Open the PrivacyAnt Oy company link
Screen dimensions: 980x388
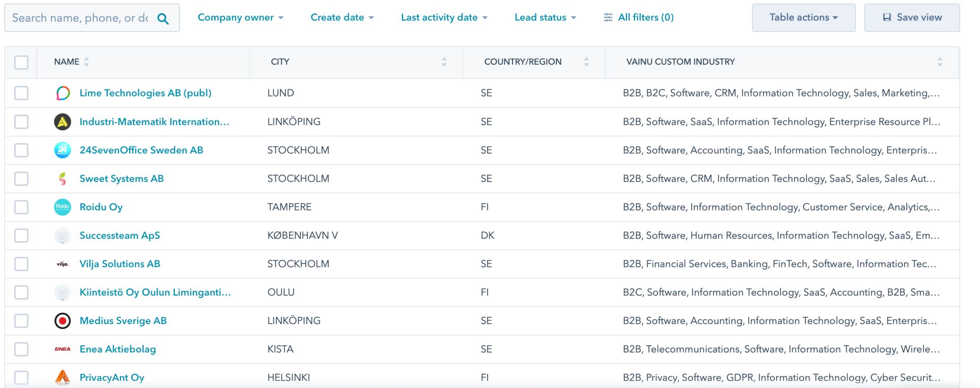tap(112, 377)
